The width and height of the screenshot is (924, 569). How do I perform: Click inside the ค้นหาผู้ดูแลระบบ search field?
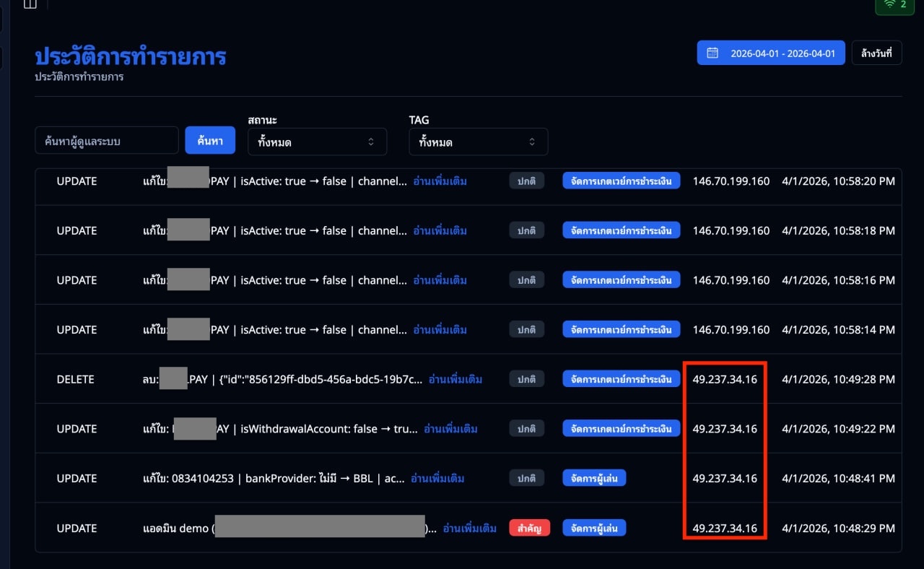106,140
